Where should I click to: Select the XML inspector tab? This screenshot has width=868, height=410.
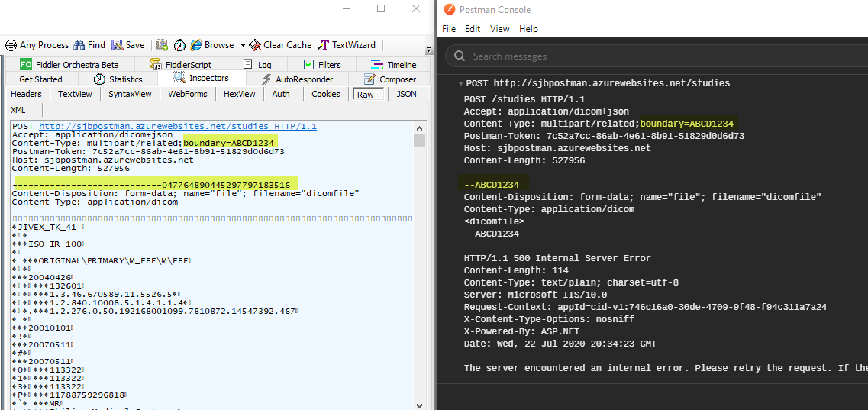click(18, 110)
